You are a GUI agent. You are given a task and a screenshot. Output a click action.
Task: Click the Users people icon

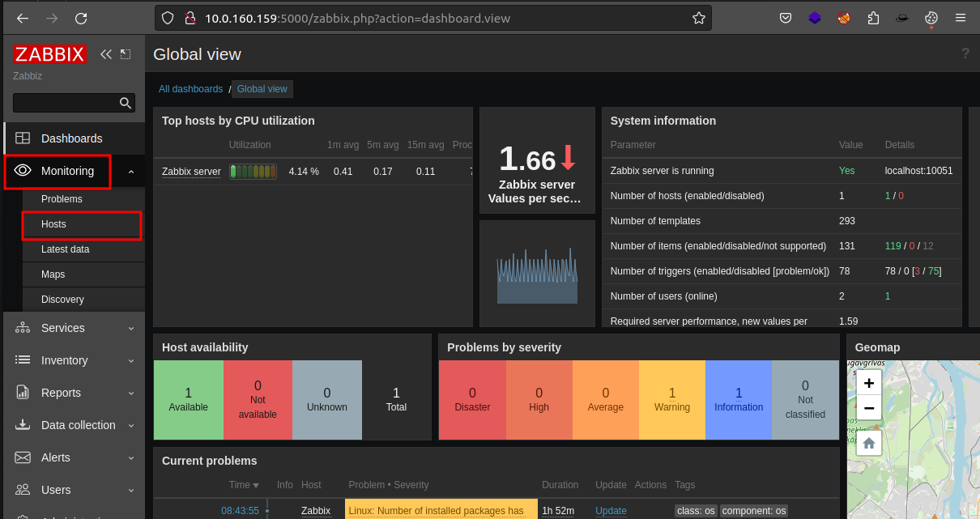(x=23, y=490)
